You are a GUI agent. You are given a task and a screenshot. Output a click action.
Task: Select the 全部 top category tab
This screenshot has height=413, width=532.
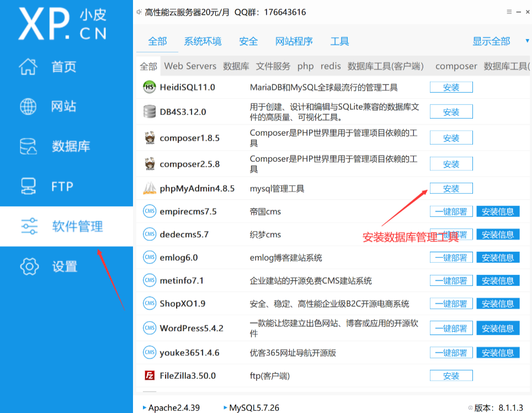[x=157, y=41]
